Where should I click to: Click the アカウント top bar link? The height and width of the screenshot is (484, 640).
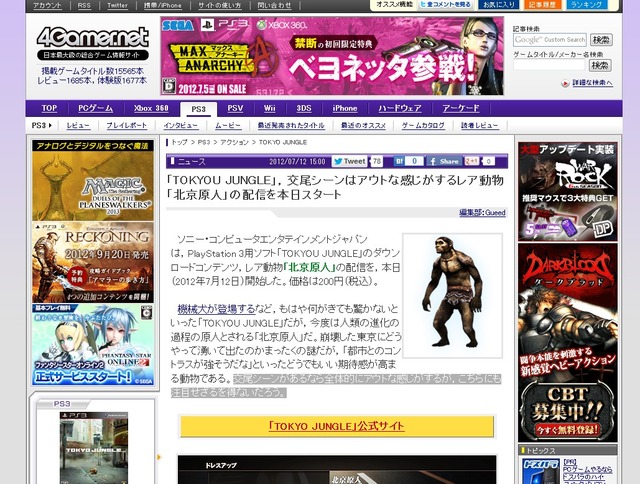pos(47,5)
